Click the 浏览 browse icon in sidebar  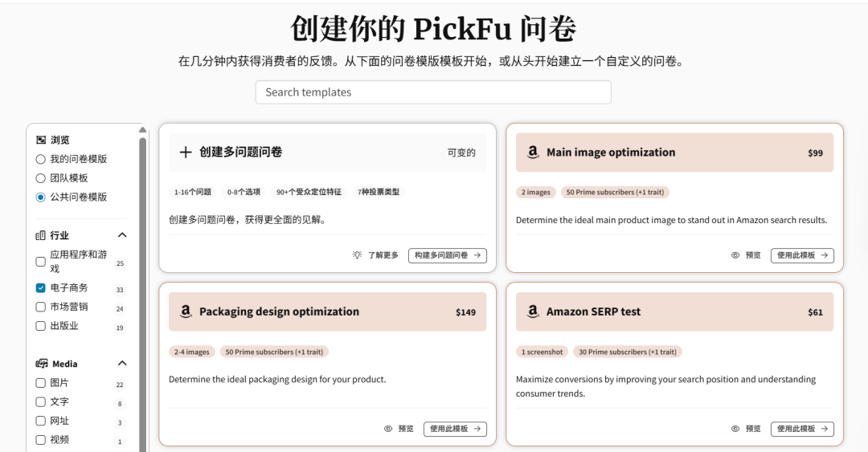pos(40,140)
